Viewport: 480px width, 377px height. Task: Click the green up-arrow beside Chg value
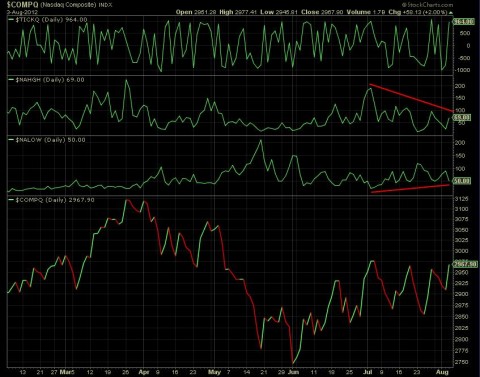point(451,12)
